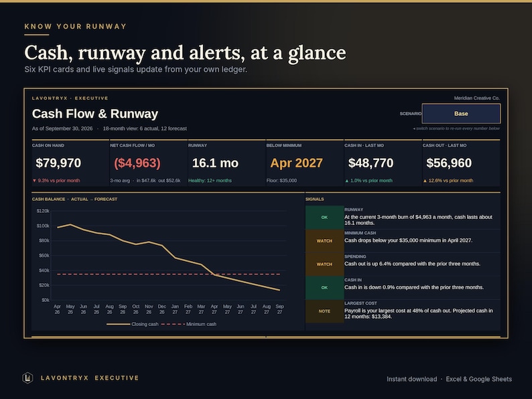Click the CASH BALANCE chart header

tap(74, 199)
